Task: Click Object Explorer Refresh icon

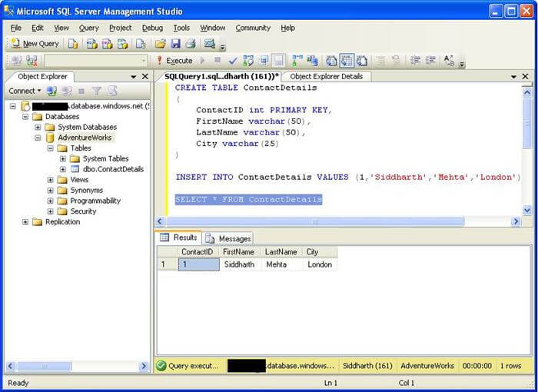Action: [112, 91]
